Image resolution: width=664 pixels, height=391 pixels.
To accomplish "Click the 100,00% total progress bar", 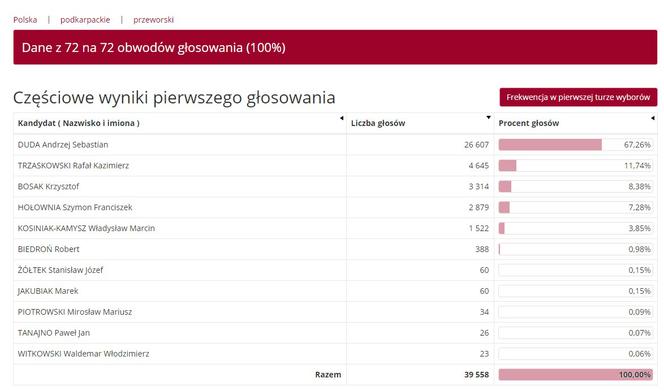I will coord(575,374).
